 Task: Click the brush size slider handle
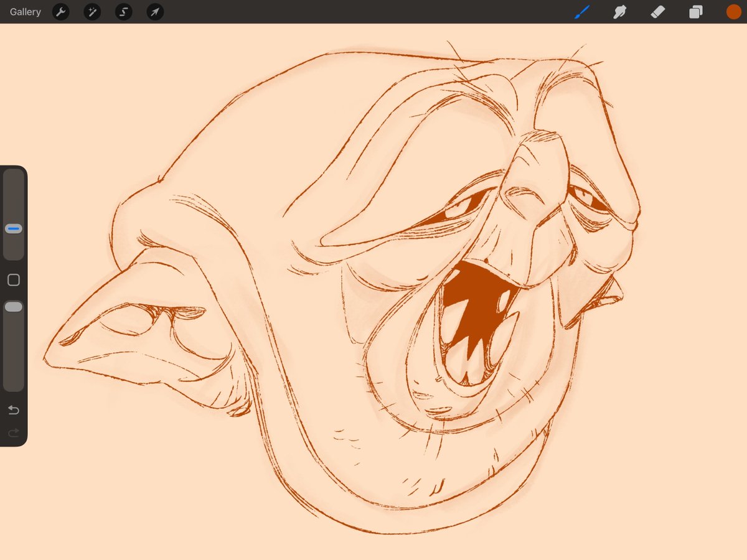[14, 229]
